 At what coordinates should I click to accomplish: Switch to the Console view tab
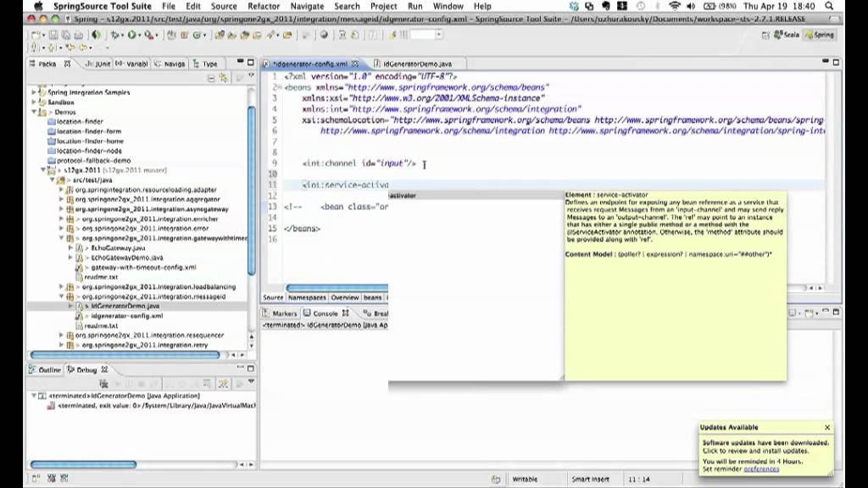point(325,313)
